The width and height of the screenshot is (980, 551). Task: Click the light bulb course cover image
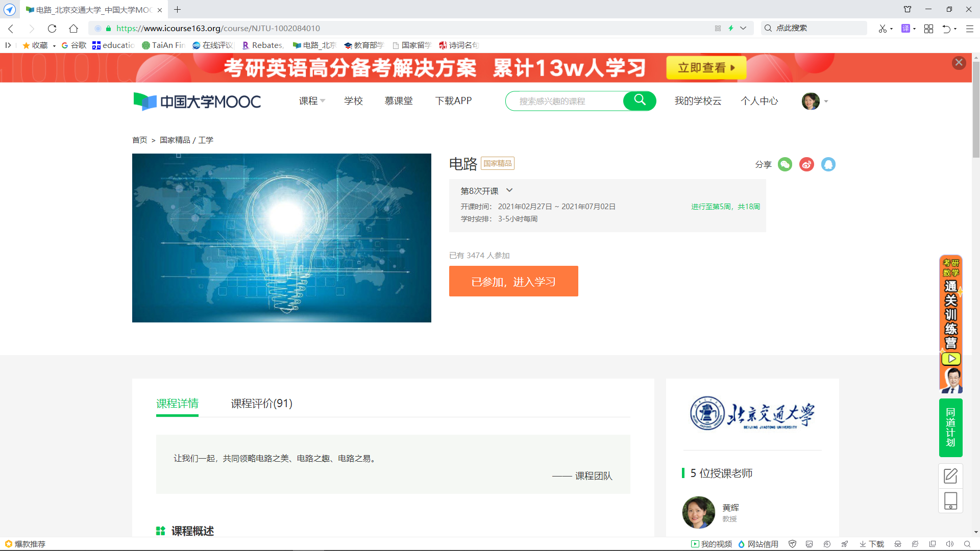281,238
